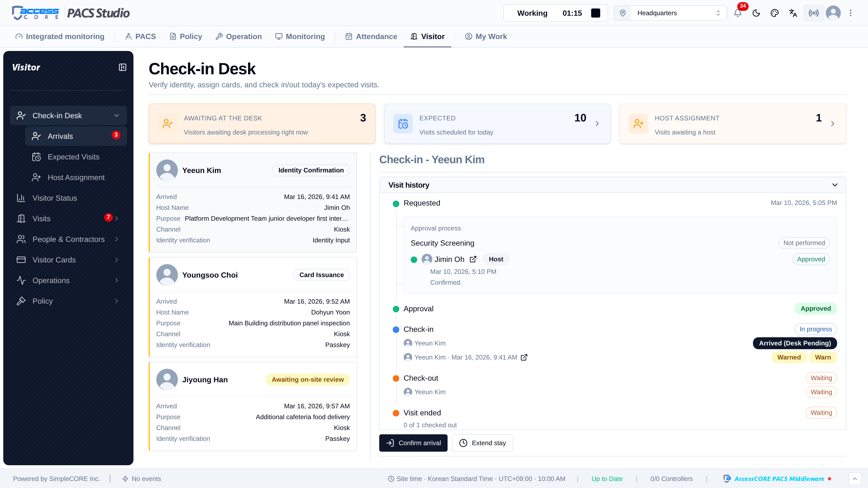Screen dimensions: 868x488
Task: Click the AccessCORE PACS Middleware status
Action: [777, 479]
